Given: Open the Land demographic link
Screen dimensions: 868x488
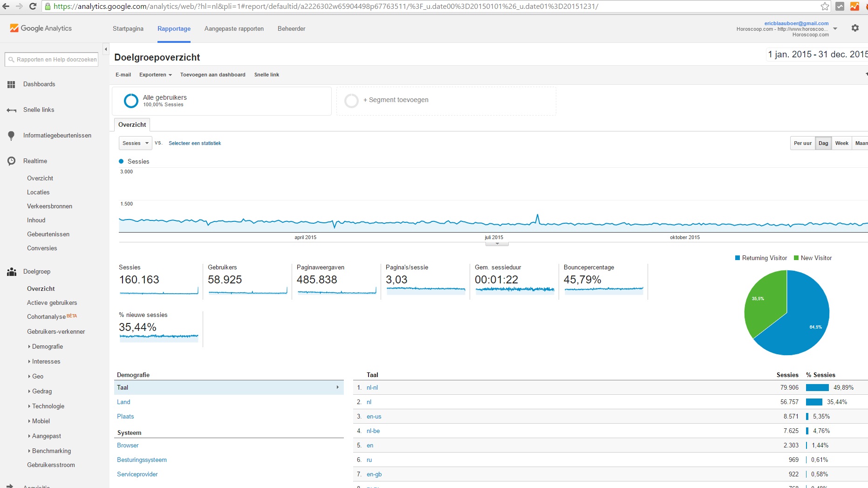Looking at the screenshot, I should point(123,402).
